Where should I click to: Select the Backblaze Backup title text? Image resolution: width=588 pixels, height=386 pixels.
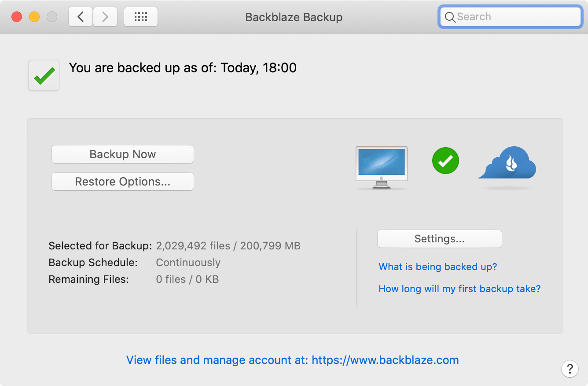pos(294,17)
